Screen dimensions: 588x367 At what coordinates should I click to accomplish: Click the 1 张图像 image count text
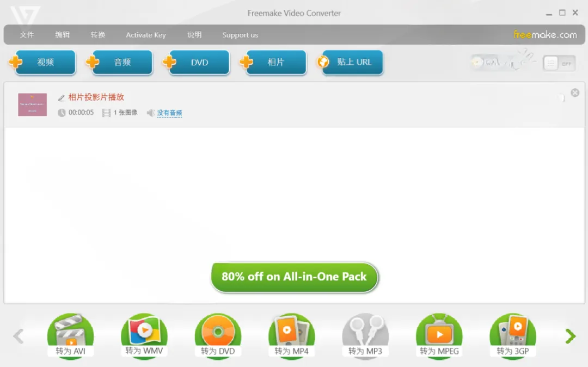[x=126, y=113]
